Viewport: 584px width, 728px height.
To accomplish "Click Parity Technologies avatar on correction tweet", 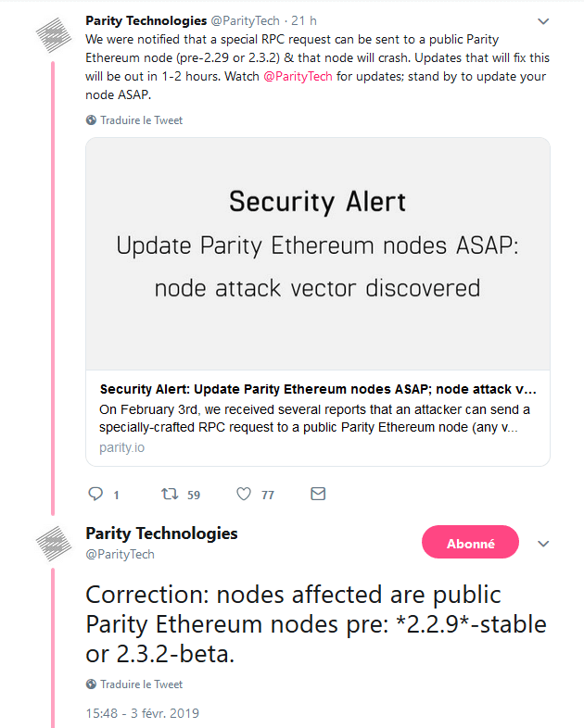I will [x=54, y=545].
